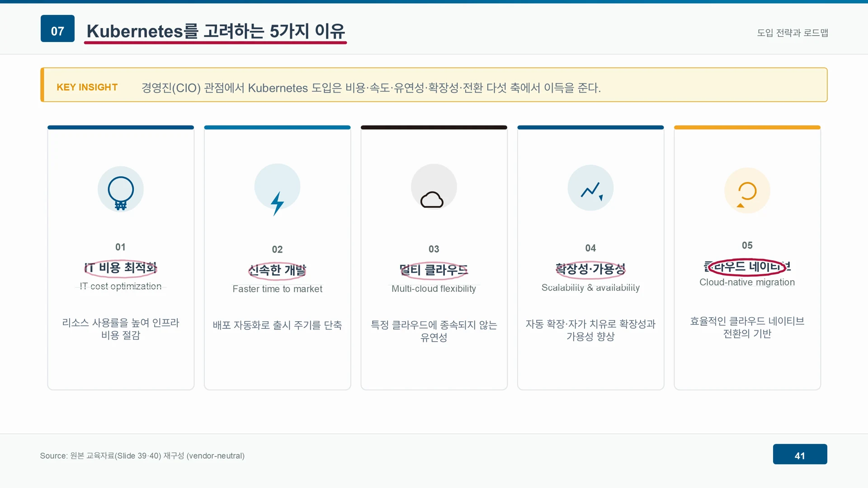
Task: Select description '효율적인 클라우드 네이티브 전환의 기반'
Action: pyautogui.click(x=747, y=328)
